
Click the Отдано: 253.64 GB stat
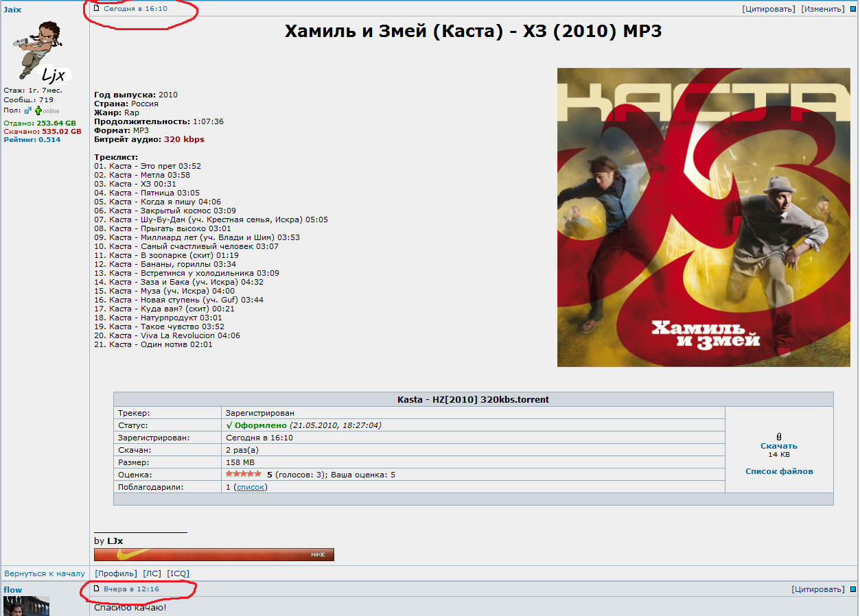(x=40, y=123)
